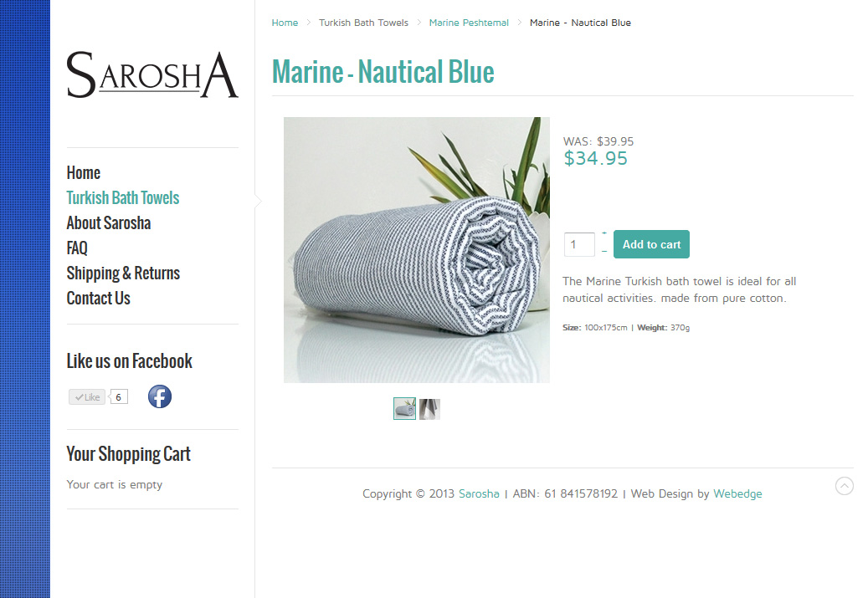Open the Webedge footer link
The image size is (868, 598).
coord(737,493)
